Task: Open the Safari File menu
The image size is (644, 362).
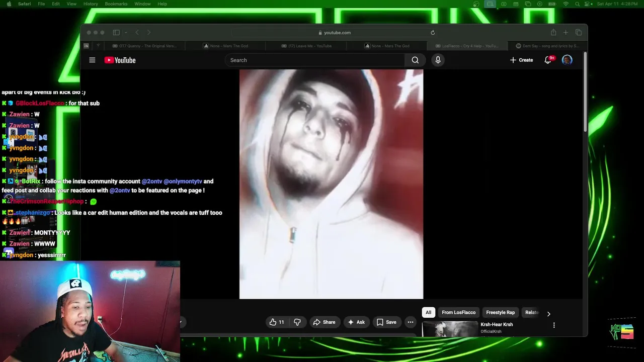Action: point(41,4)
